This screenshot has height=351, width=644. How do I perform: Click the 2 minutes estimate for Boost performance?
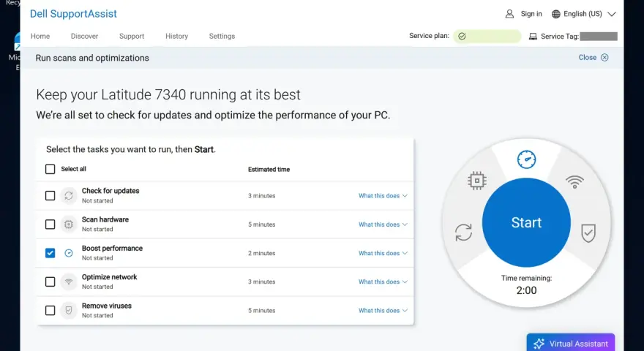(x=262, y=253)
